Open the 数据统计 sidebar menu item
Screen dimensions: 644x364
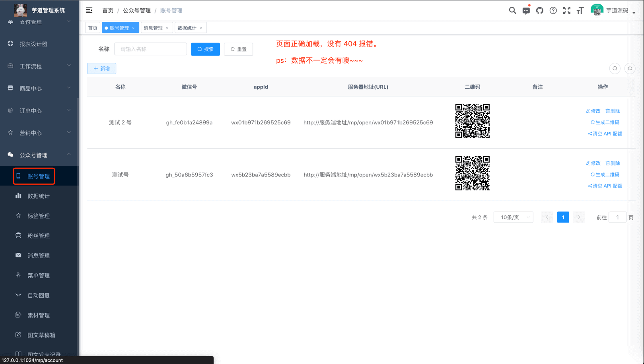click(38, 196)
